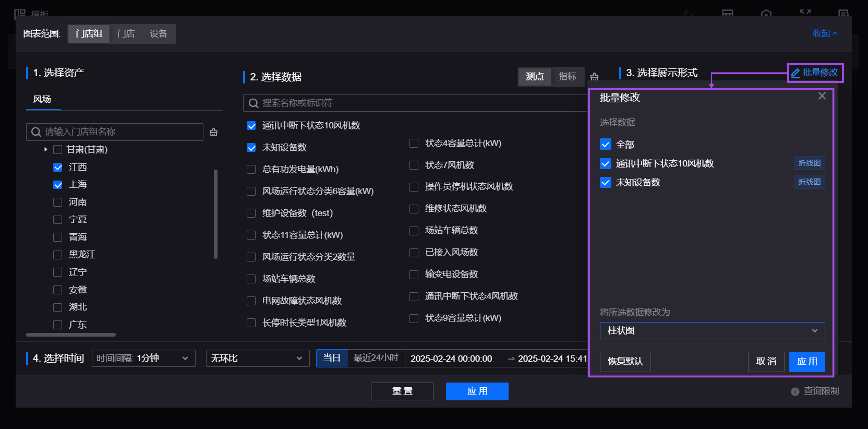
Task: Switch to the 指标 tab
Action: 567,77
